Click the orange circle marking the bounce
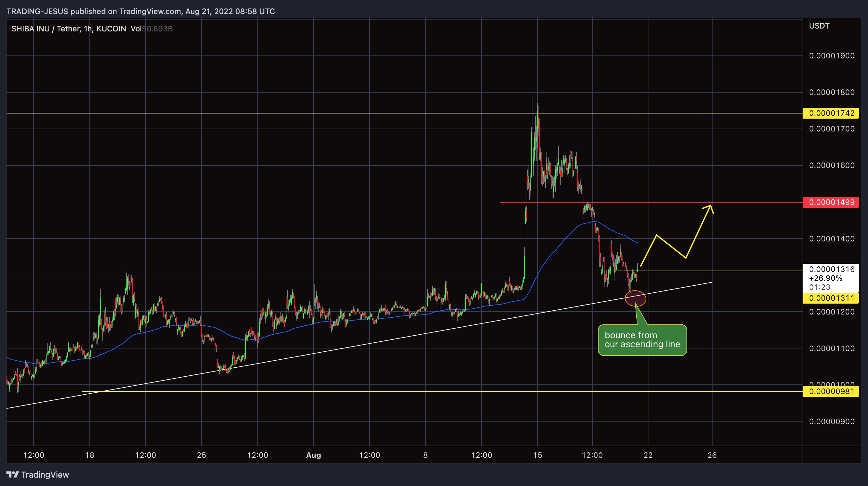This screenshot has height=486, width=868. coord(635,298)
